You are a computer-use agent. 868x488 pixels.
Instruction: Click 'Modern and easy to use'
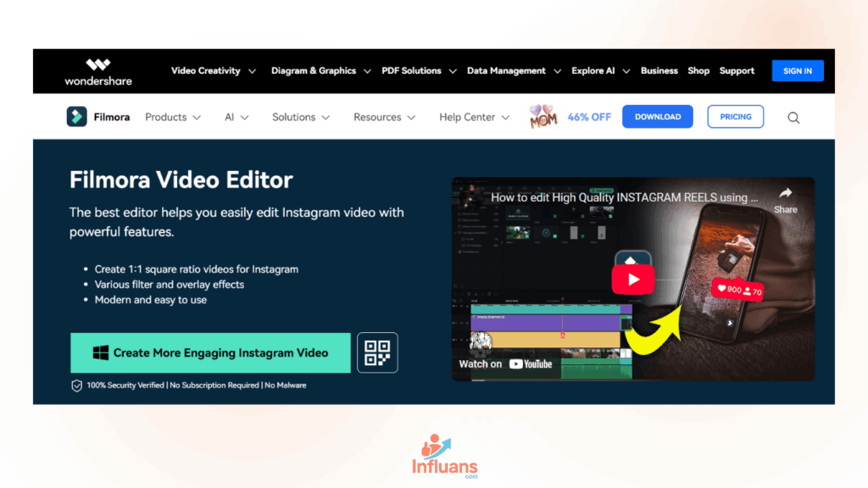151,300
